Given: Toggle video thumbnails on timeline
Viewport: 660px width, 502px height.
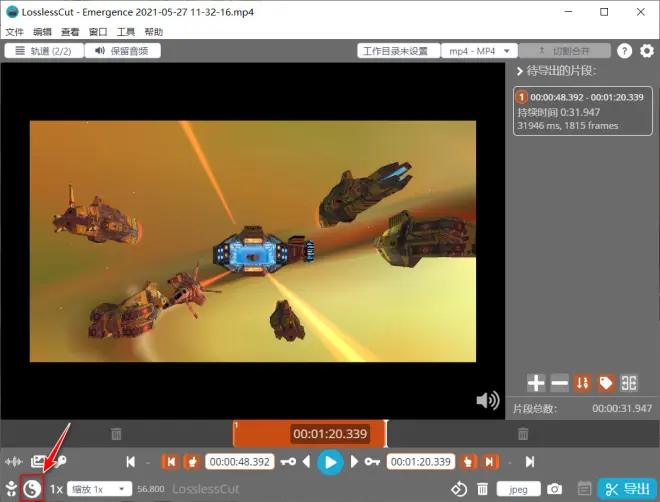Looking at the screenshot, I should [x=37, y=462].
